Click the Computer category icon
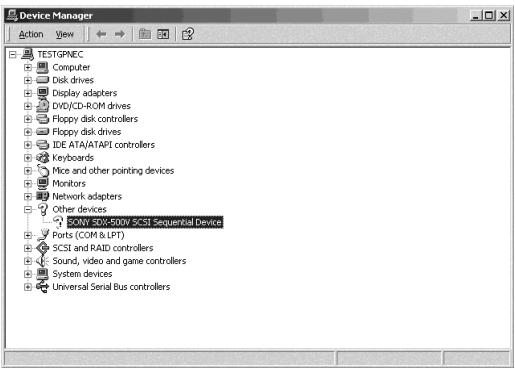The height and width of the screenshot is (368, 515). (42, 67)
